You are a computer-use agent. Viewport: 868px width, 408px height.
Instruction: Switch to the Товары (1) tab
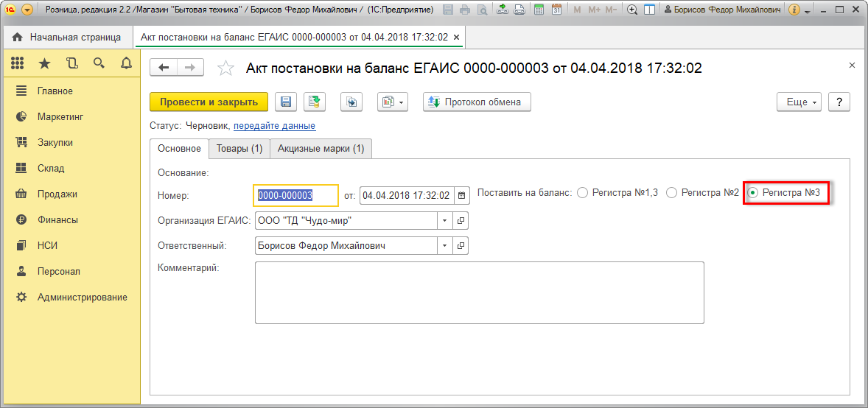[239, 149]
